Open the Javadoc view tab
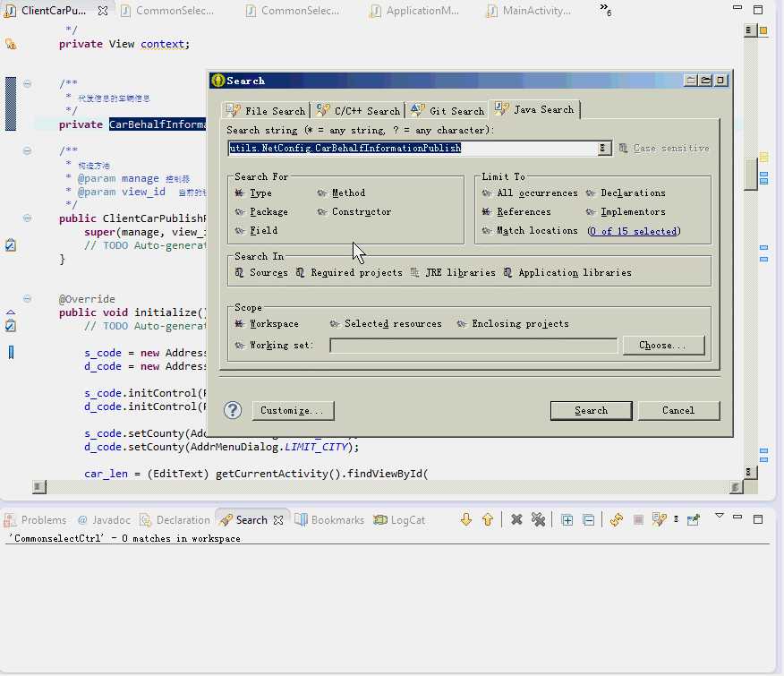784x676 pixels. tap(105, 520)
